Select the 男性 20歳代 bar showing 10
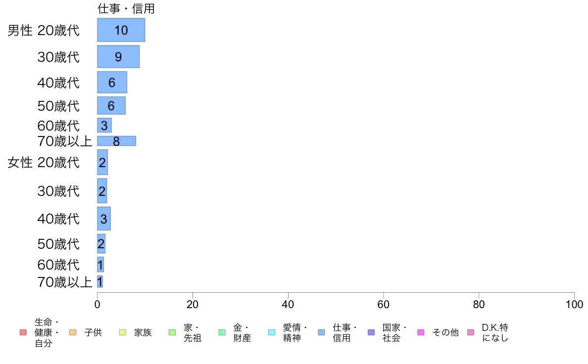The height and width of the screenshot is (364, 588). 121,30
